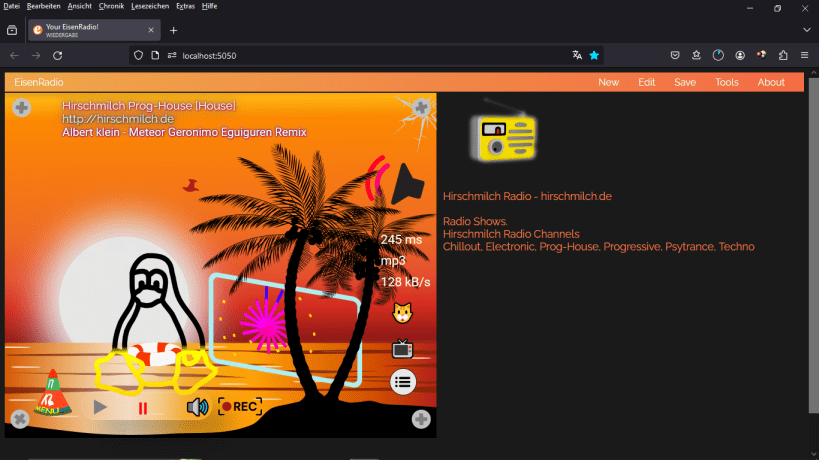This screenshot has width=819, height=460.
Task: Click the Chillout, Electronic, Prog-House genre line
Action: click(599, 246)
